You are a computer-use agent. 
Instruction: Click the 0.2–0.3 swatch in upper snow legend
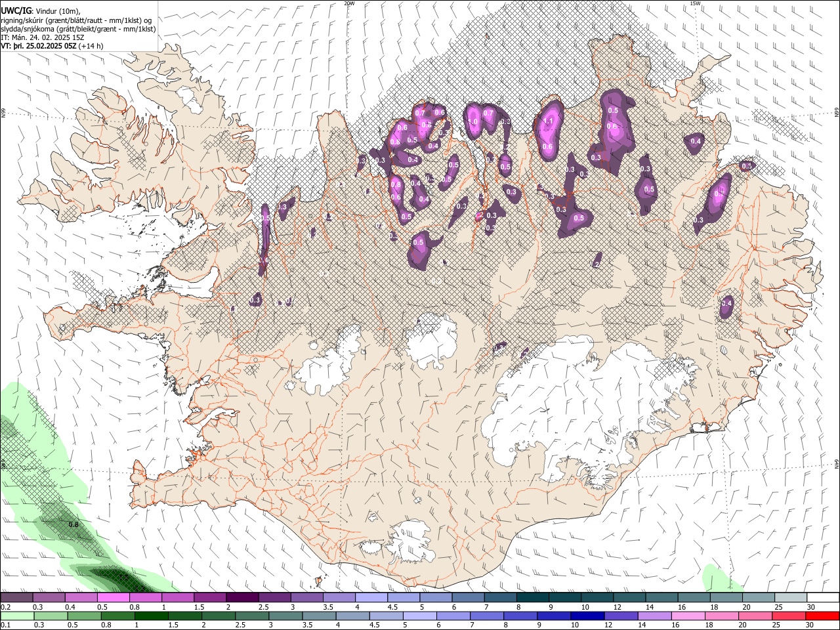click(x=16, y=597)
